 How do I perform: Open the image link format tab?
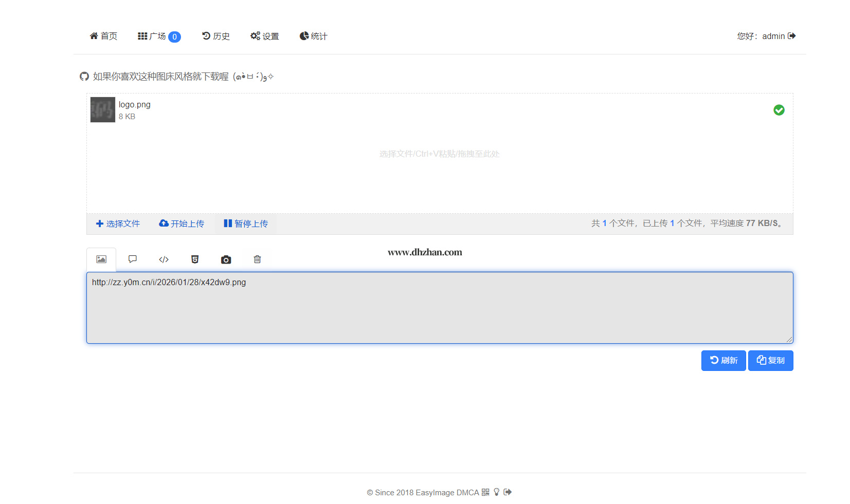pyautogui.click(x=101, y=259)
